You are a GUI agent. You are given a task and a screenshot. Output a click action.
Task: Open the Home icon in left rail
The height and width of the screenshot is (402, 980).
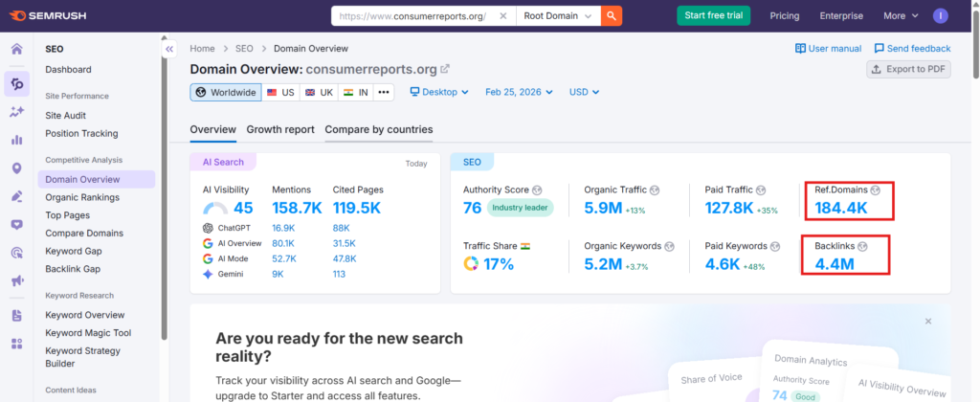click(x=16, y=50)
